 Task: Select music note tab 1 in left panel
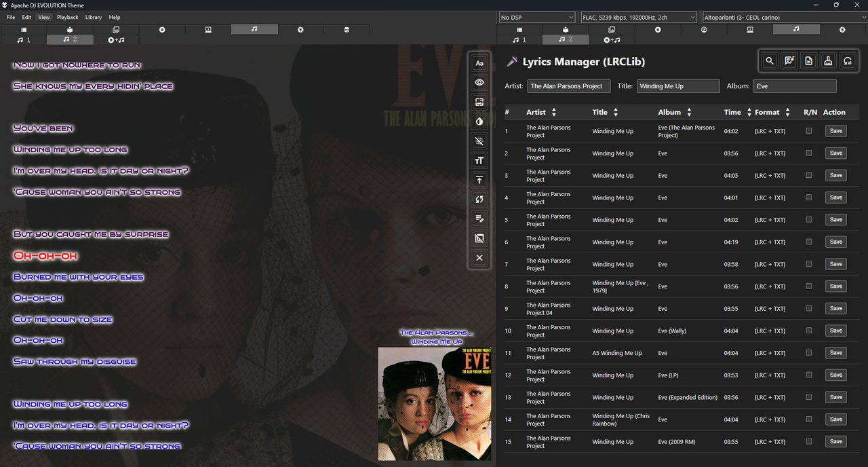(24, 40)
